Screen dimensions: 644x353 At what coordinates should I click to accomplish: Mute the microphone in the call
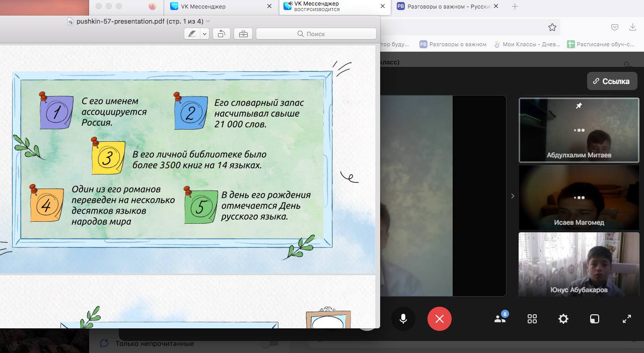pos(403,319)
